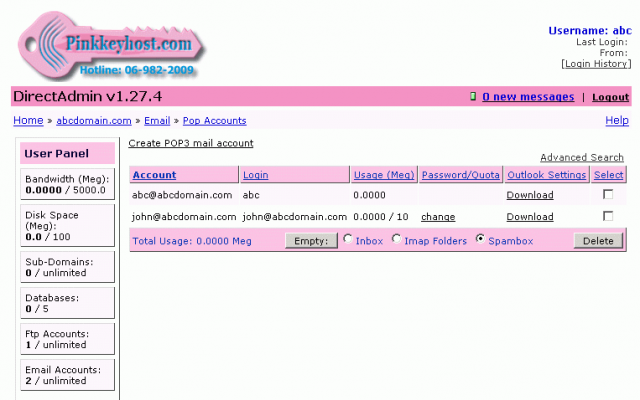Navigate to Email in the breadcrumb
This screenshot has width=640, height=400.
(159, 120)
